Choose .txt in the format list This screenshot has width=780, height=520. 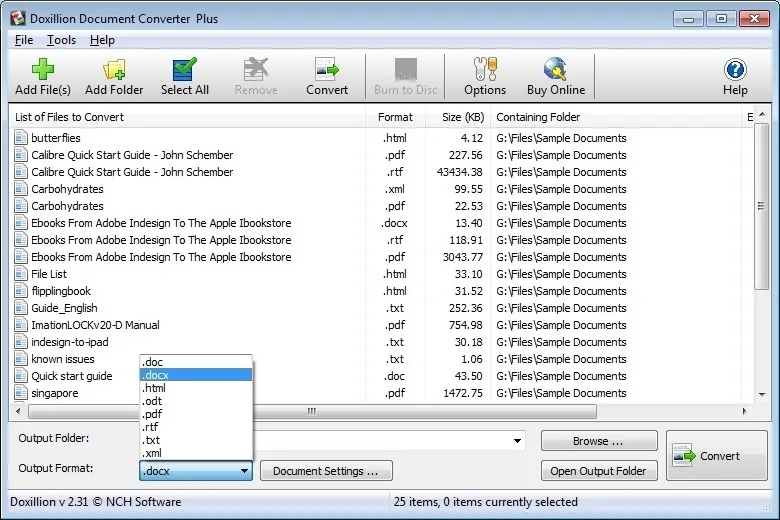(x=196, y=440)
